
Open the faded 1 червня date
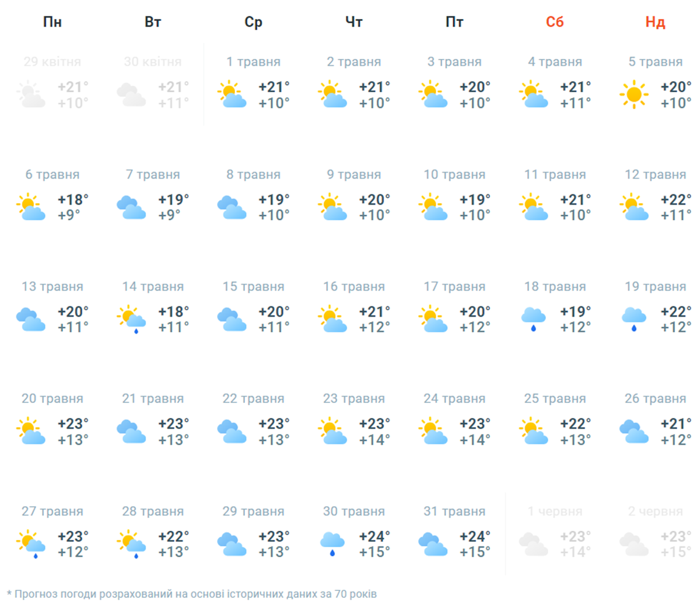555,511
